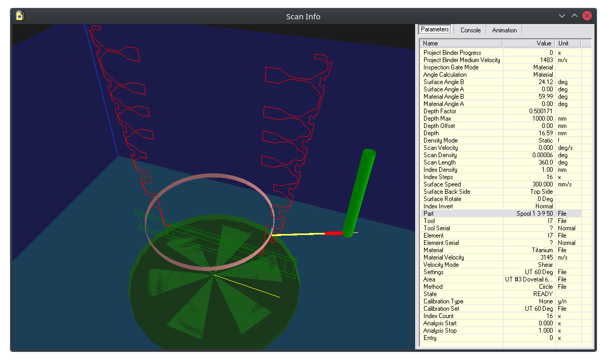Image resolution: width=607 pixels, height=364 pixels.
Task: Open the Animation tab
Action: [505, 30]
